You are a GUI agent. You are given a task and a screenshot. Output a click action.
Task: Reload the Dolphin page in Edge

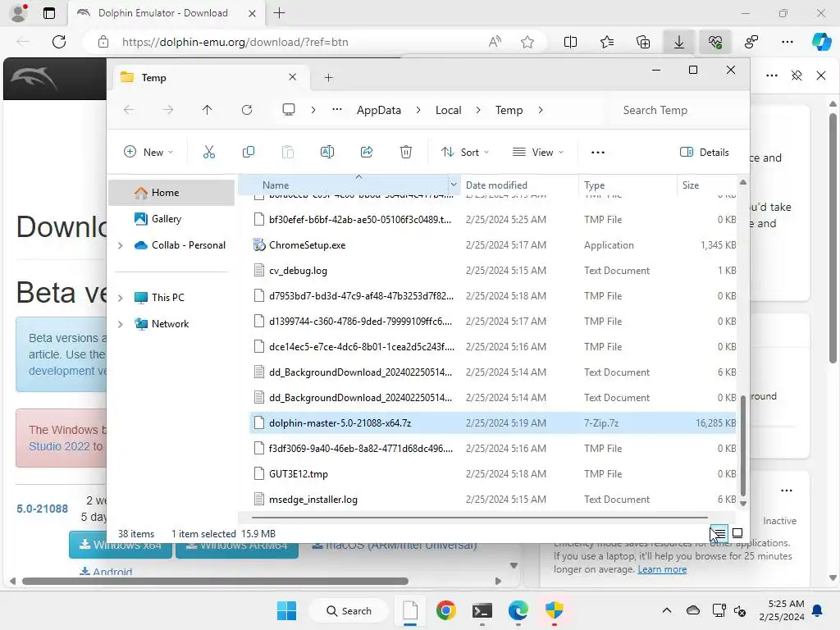coord(59,42)
